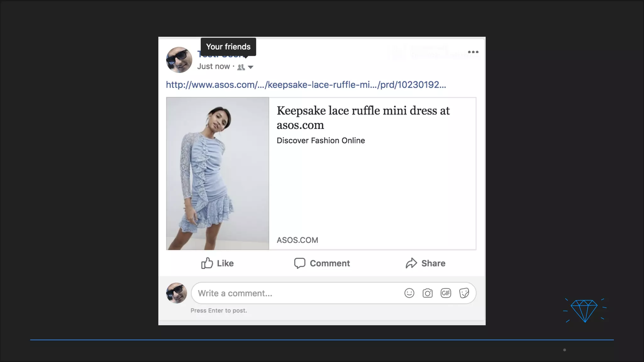Click the Just now timestamp
This screenshot has height=362, width=644.
[214, 67]
